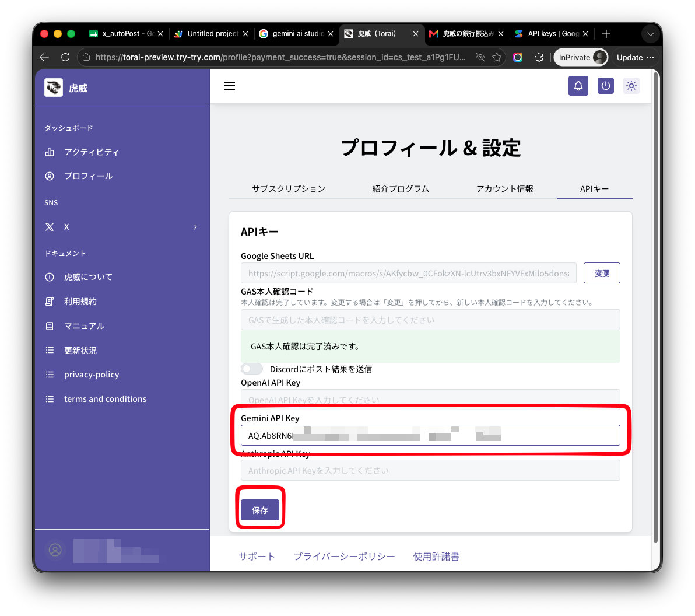
Task: Close the x_autoPost tab
Action: pos(160,34)
